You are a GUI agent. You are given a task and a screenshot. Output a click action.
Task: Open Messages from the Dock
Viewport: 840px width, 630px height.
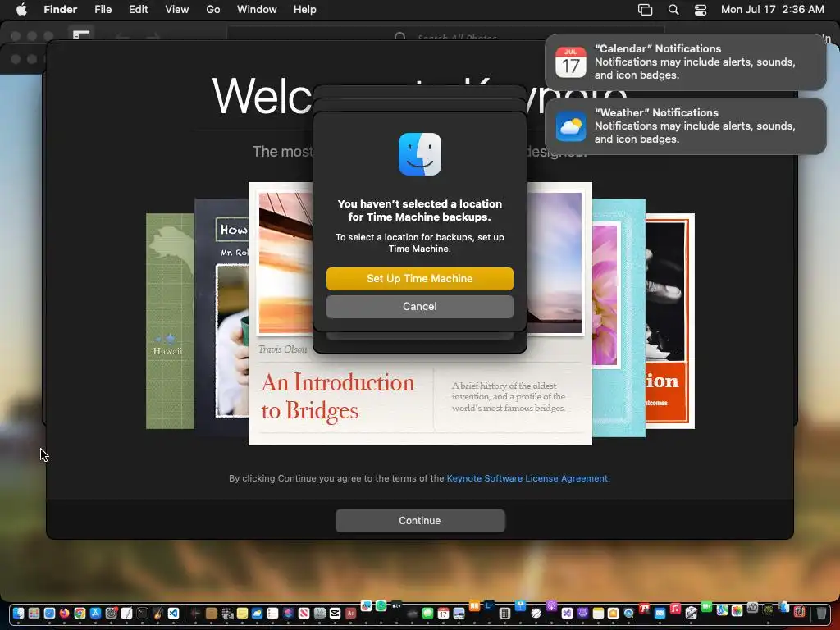[427, 614]
